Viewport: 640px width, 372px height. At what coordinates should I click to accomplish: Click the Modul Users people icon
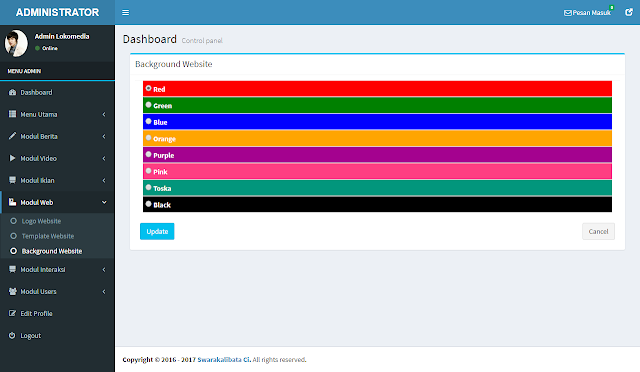pyautogui.click(x=13, y=291)
